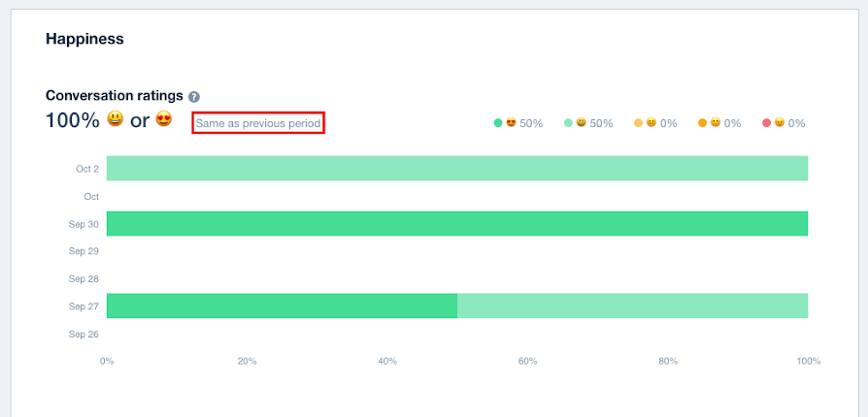Toggle the dark green legend dot

[498, 123]
